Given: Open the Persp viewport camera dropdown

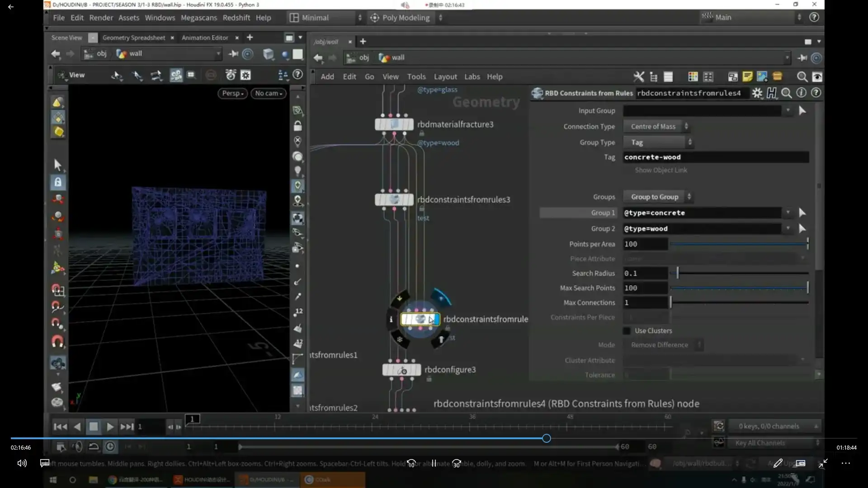Looking at the screenshot, I should point(233,93).
